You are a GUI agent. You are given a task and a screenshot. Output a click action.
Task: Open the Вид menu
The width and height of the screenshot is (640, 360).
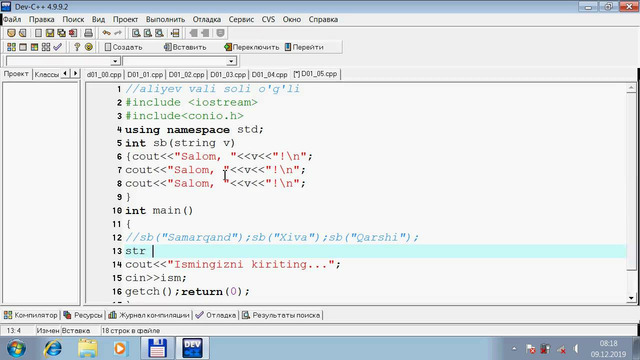[x=98, y=19]
